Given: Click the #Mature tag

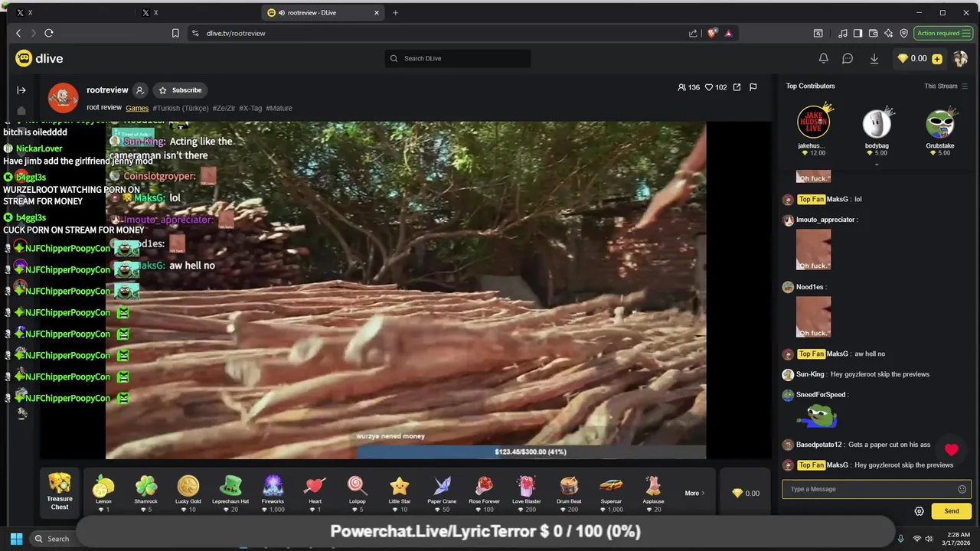Looking at the screenshot, I should [279, 108].
